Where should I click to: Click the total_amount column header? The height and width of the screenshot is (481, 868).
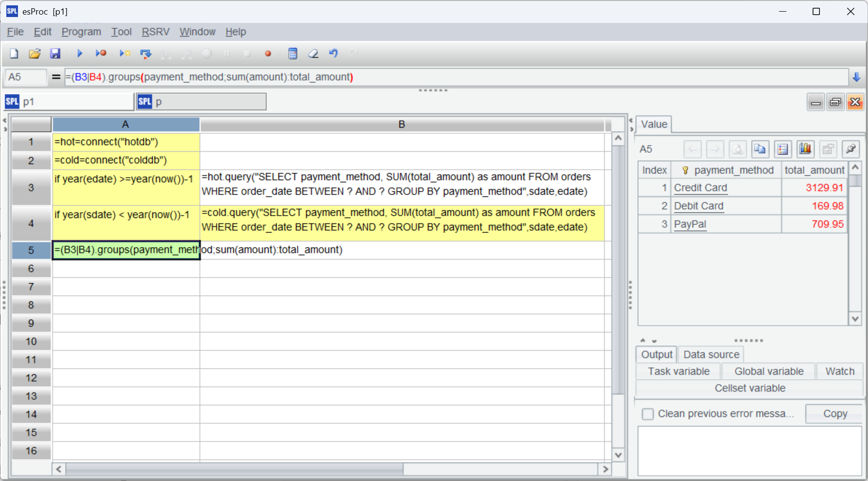click(815, 170)
